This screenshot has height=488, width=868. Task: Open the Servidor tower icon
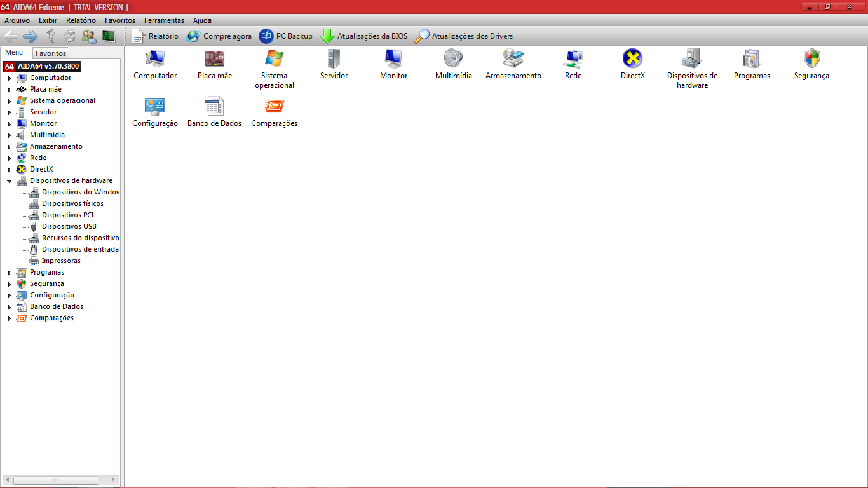point(334,64)
